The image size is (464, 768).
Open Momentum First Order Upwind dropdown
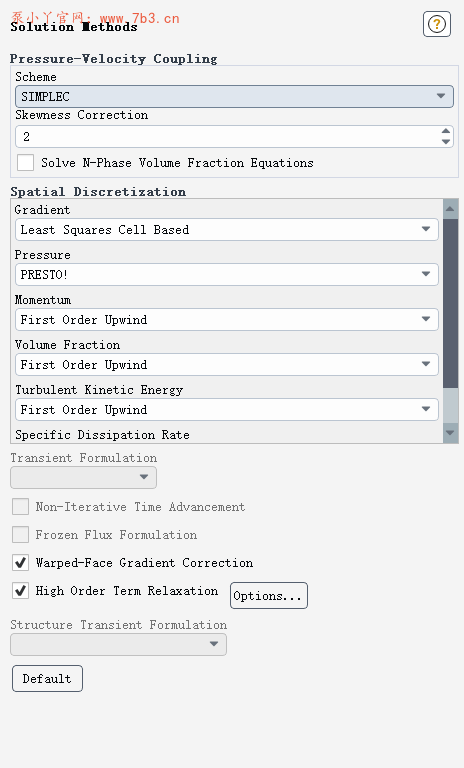(x=227, y=320)
